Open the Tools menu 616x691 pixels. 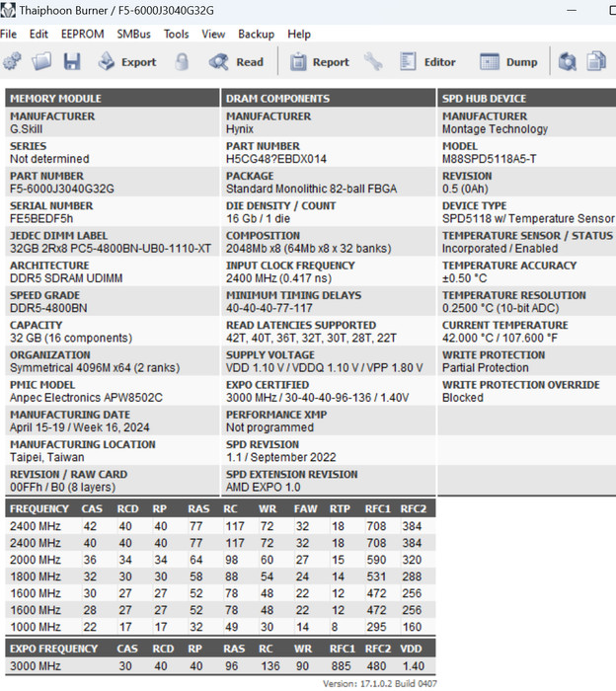[177, 34]
